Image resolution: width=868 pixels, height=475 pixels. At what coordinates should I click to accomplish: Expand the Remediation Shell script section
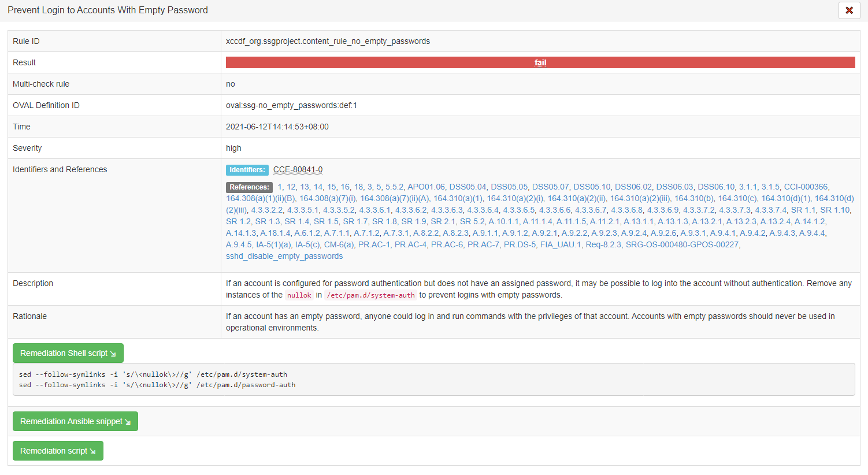pos(68,353)
